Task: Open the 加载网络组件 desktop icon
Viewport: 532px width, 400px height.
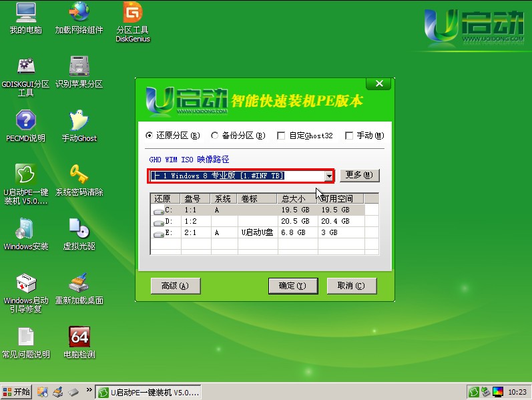Action: 79,17
